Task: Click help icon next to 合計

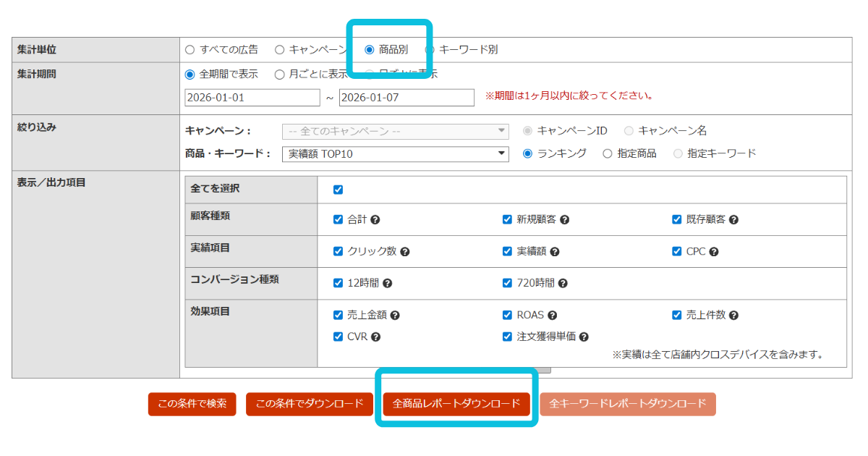Action: click(x=375, y=220)
